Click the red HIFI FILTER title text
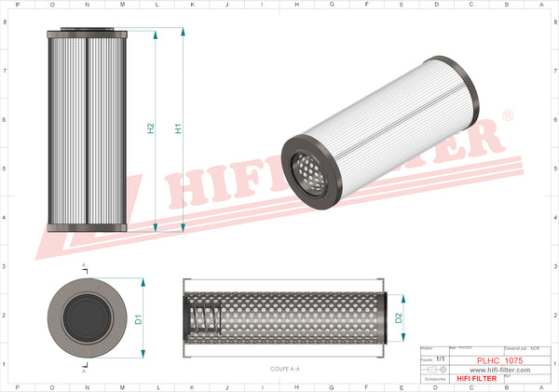This screenshot has height=392, width=559. pos(477,379)
